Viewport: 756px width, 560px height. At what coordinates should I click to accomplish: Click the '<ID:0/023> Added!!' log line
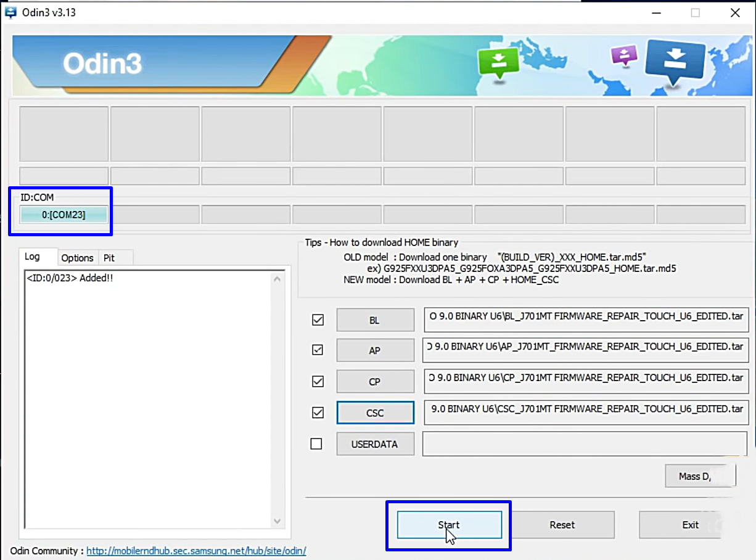[70, 278]
